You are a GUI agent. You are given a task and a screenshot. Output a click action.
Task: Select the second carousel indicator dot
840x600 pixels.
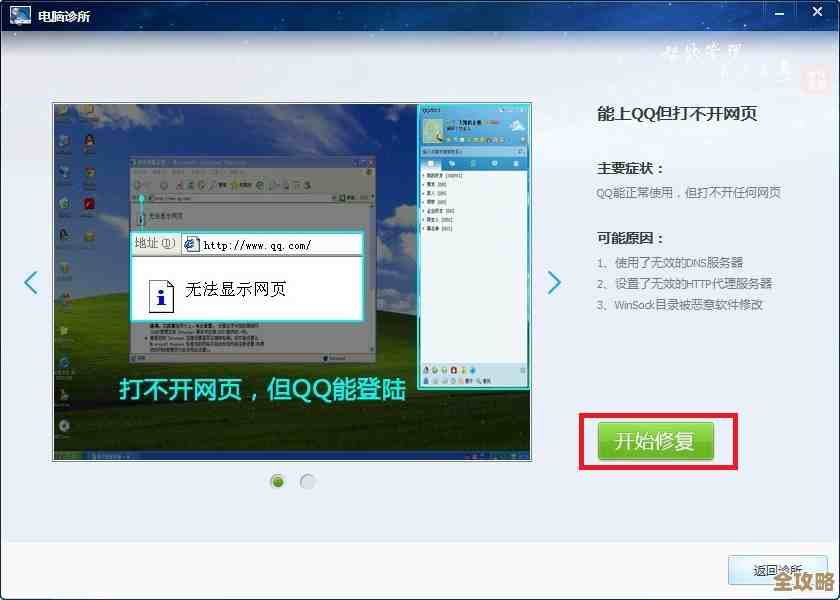click(x=308, y=481)
